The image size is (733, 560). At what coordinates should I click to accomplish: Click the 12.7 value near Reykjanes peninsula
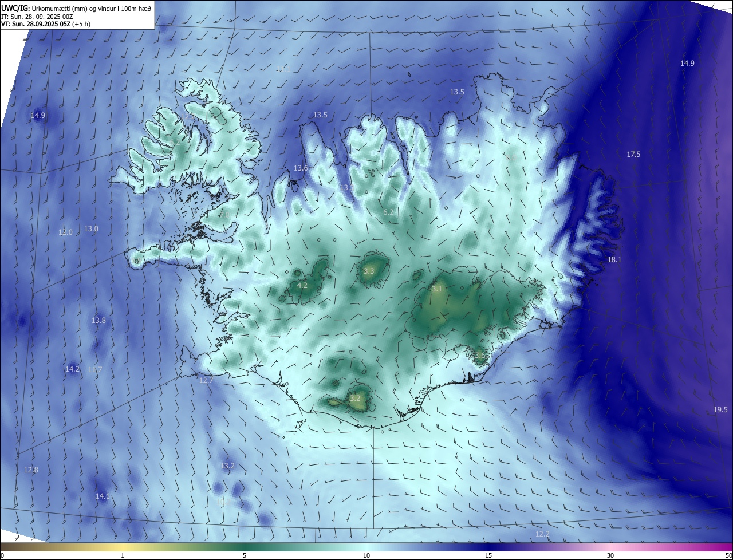click(x=206, y=380)
